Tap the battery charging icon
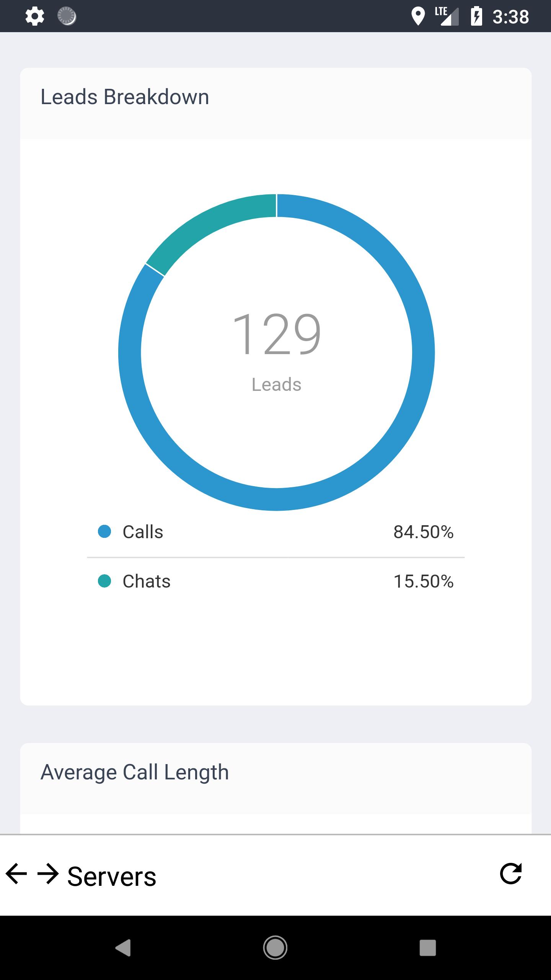The height and width of the screenshot is (980, 551). pyautogui.click(x=476, y=16)
